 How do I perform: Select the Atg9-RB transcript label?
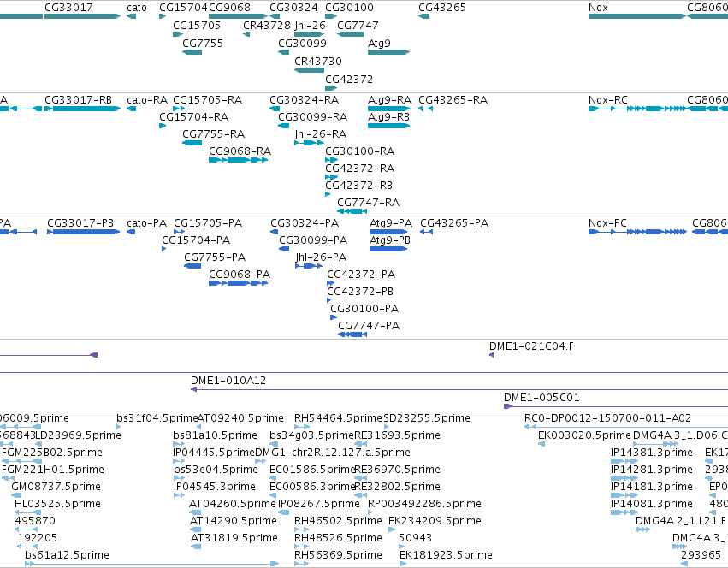click(x=388, y=117)
